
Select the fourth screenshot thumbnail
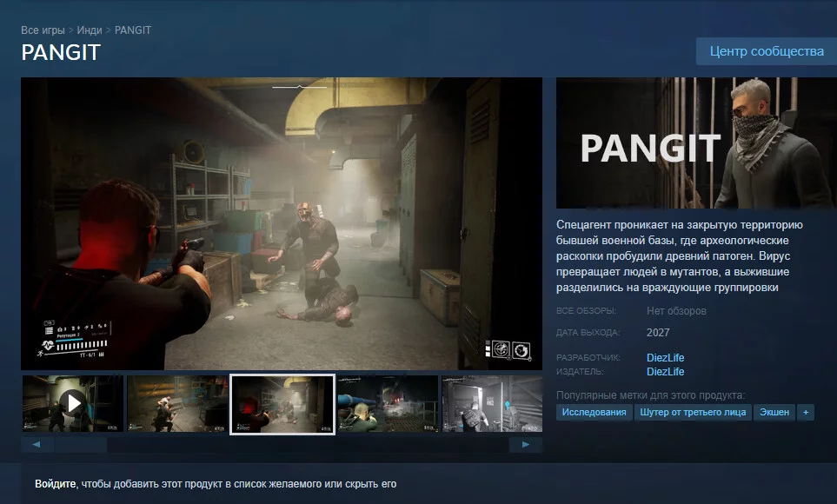click(x=388, y=403)
